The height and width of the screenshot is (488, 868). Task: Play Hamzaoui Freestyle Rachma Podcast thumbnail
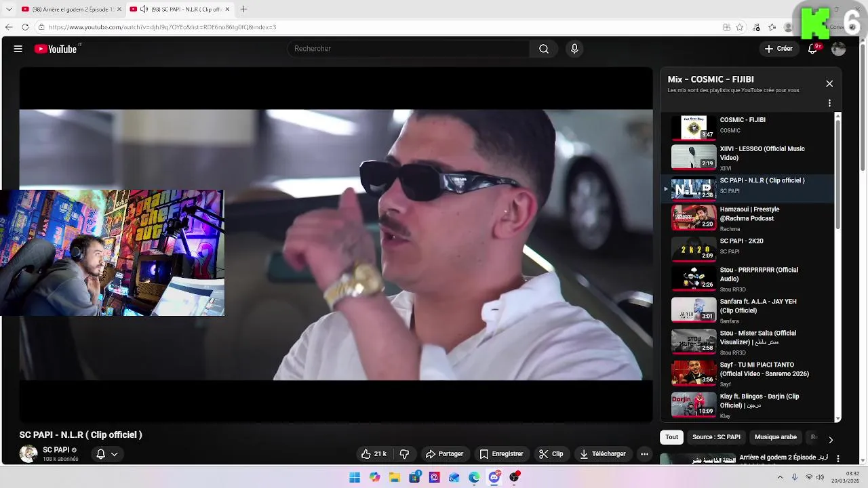[x=694, y=217]
